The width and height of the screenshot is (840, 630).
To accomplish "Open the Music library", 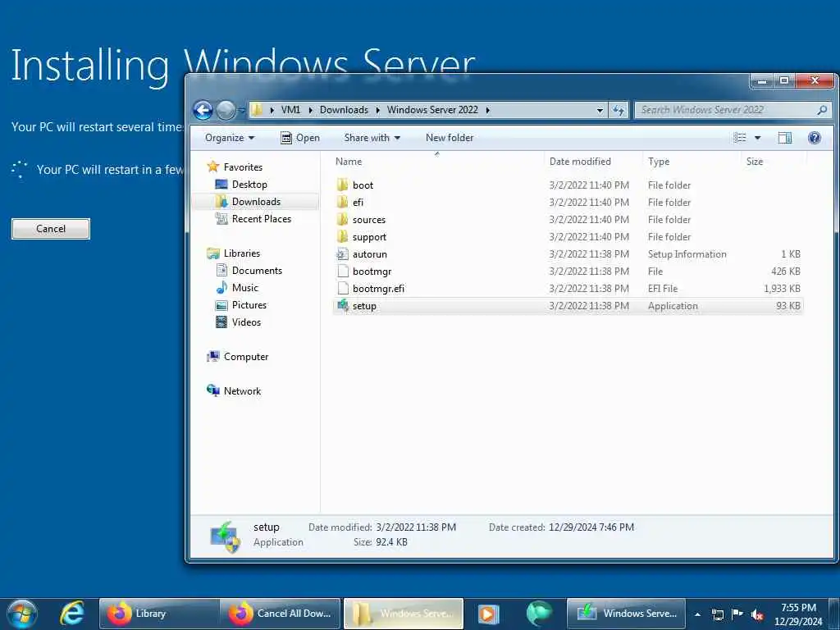I will pos(244,288).
